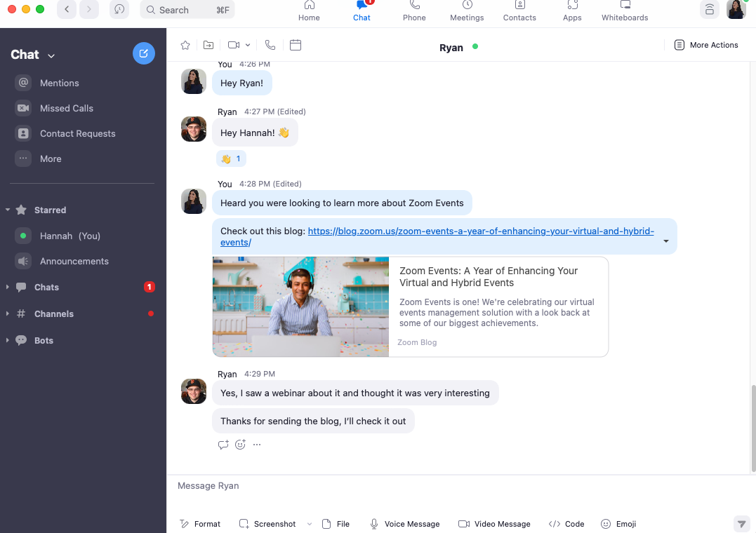Open the Phone tab
Image resolution: width=756 pixels, height=533 pixels.
(414, 11)
